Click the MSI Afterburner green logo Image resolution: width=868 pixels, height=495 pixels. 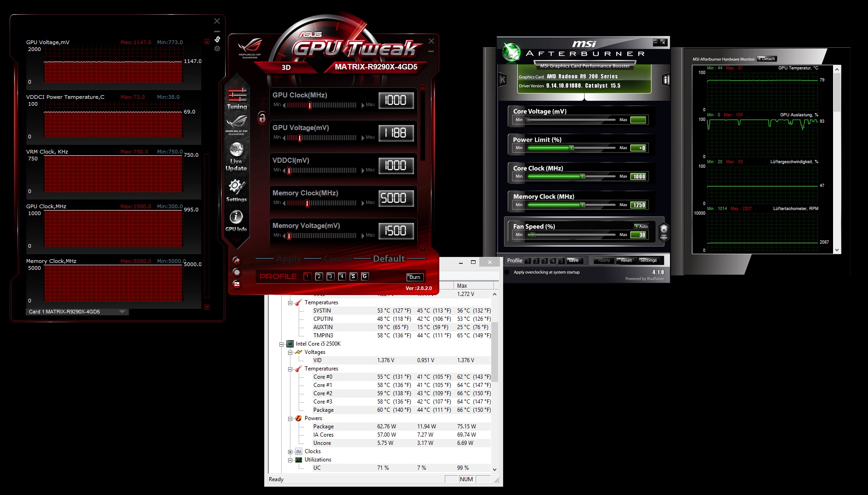tap(511, 52)
